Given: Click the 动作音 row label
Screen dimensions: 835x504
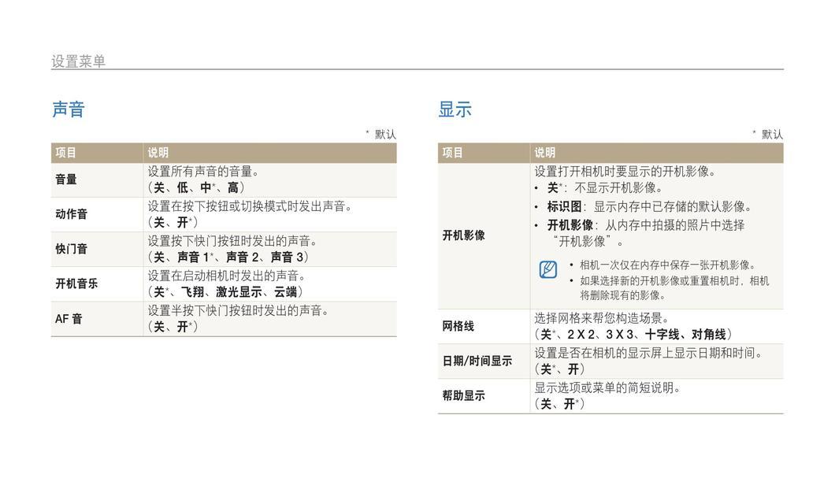Looking at the screenshot, I should click(72, 214).
